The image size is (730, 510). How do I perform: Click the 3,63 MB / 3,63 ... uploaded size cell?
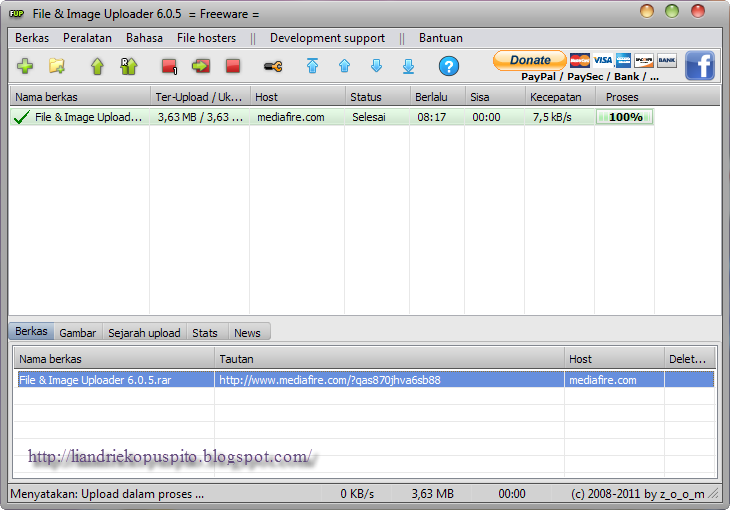coord(200,117)
